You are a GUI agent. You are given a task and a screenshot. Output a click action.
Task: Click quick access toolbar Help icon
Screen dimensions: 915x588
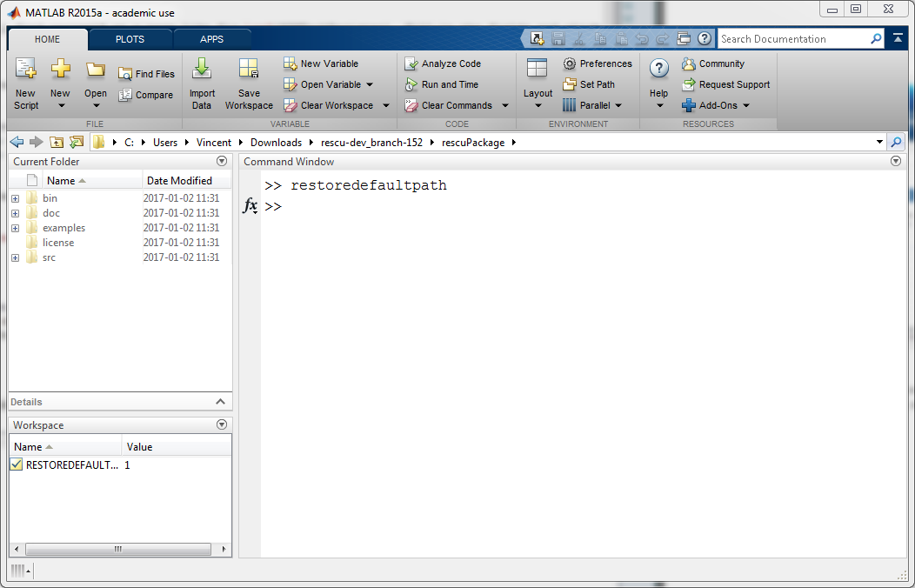[x=705, y=39]
